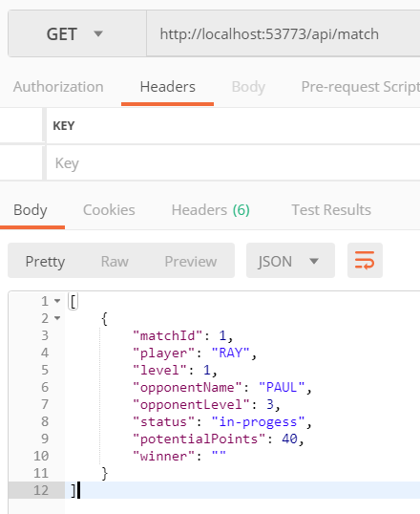Viewport: 420px width, 514px height.
Task: Open the greyed request Body tab
Action: click(248, 87)
